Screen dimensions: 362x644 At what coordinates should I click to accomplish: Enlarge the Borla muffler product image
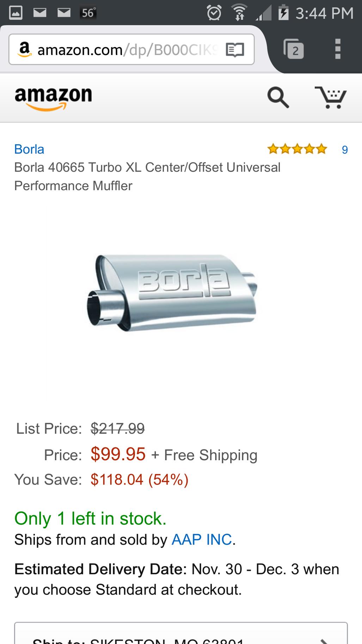pos(172,293)
